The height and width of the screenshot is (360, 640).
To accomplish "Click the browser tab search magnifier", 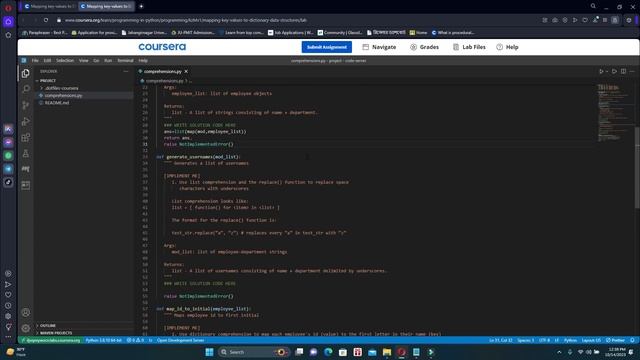I will tap(593, 6).
